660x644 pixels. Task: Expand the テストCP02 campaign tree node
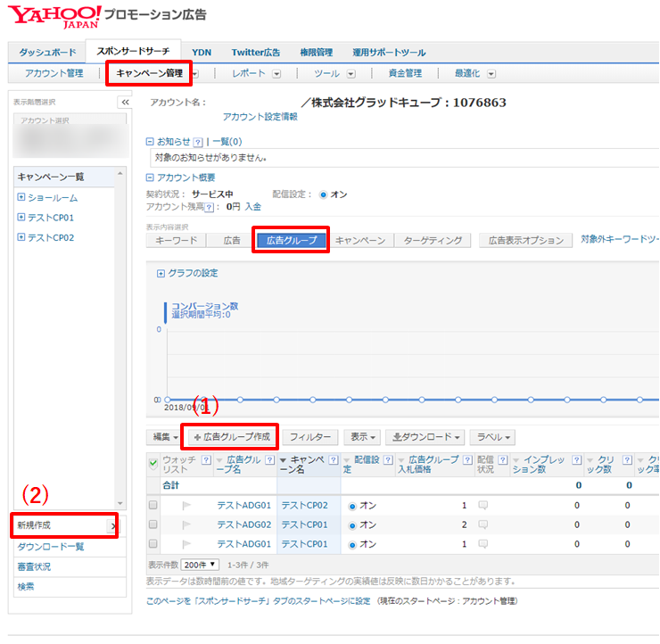tap(21, 237)
